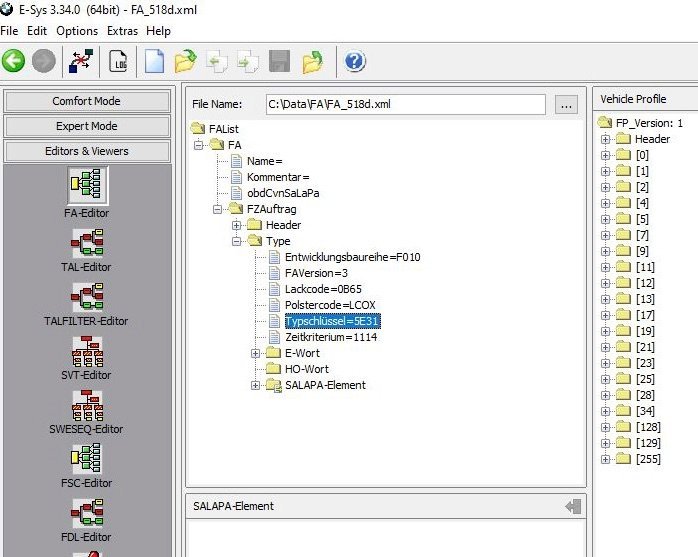
Task: Open the Extras menu
Action: pyautogui.click(x=123, y=31)
